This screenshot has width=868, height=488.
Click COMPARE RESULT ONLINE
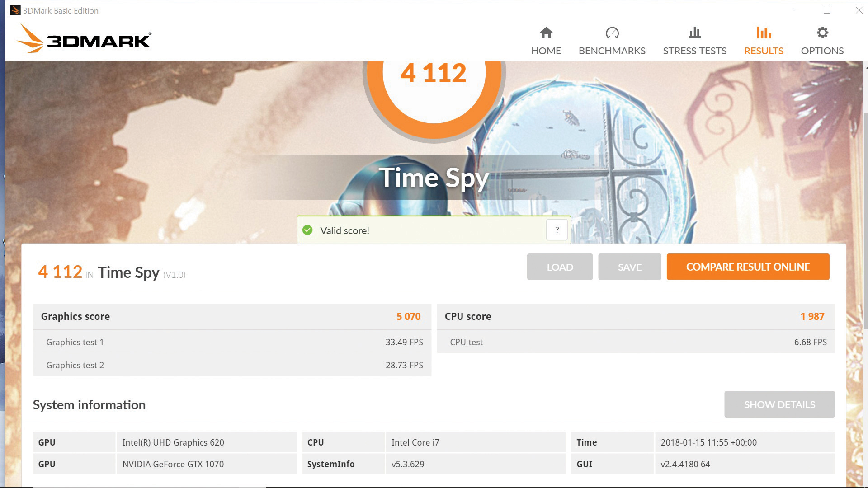748,267
